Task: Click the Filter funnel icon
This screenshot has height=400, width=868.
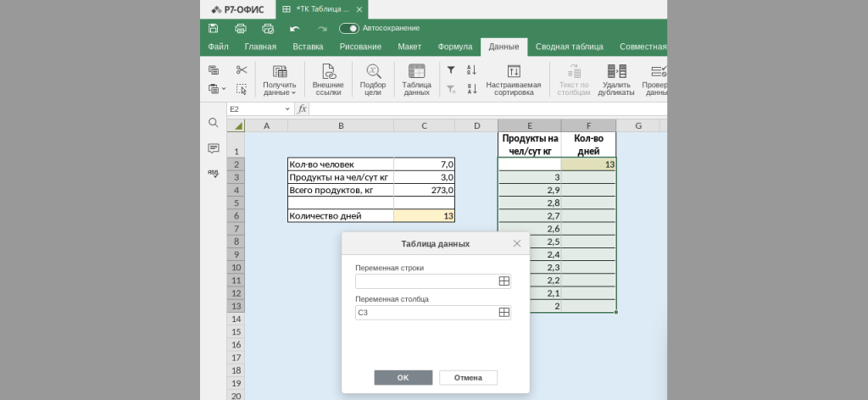Action: point(451,70)
